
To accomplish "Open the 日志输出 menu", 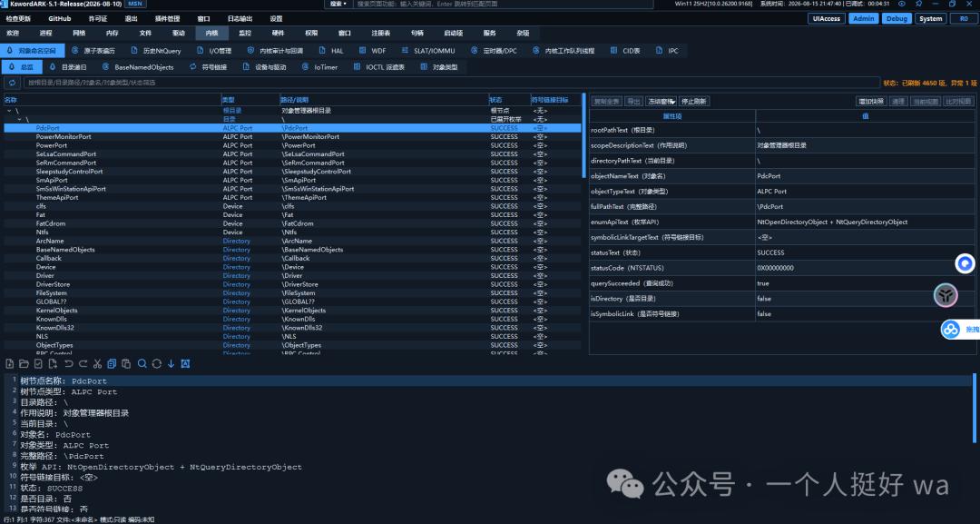I will tap(240, 19).
